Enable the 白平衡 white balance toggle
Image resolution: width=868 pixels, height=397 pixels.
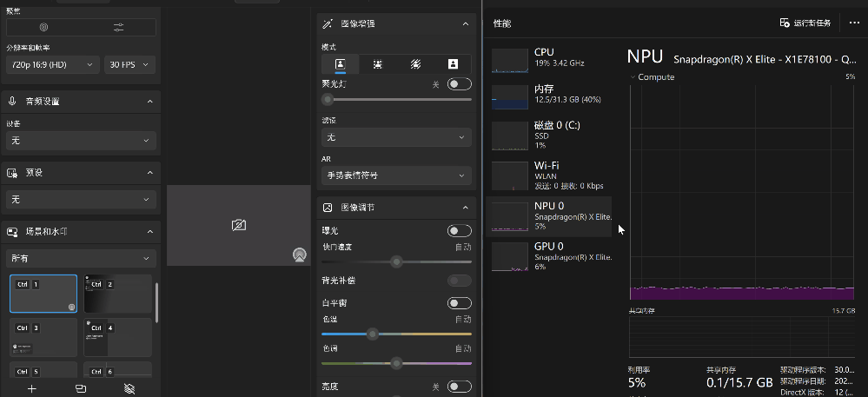(459, 303)
